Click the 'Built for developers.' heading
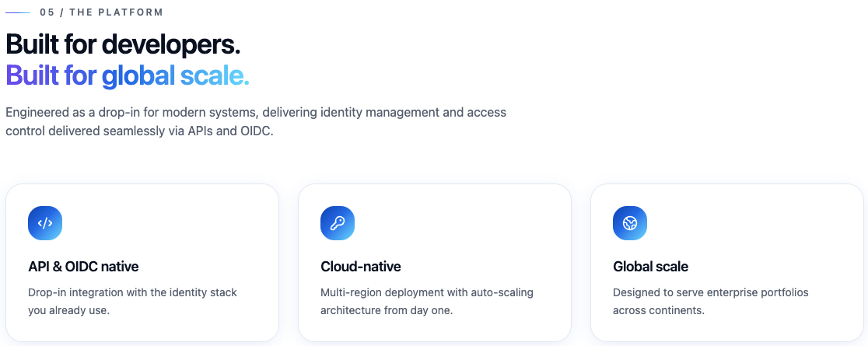868x346 pixels. 123,44
